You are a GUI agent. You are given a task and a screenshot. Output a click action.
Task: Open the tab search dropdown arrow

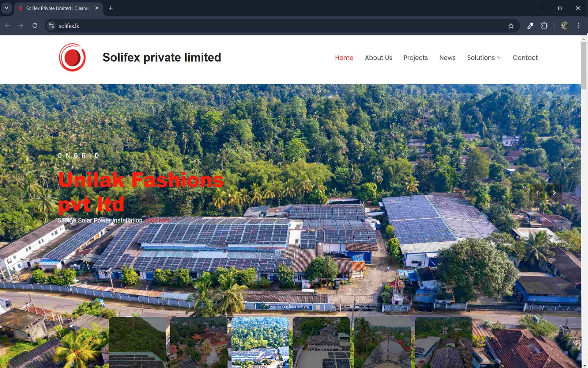6,8
